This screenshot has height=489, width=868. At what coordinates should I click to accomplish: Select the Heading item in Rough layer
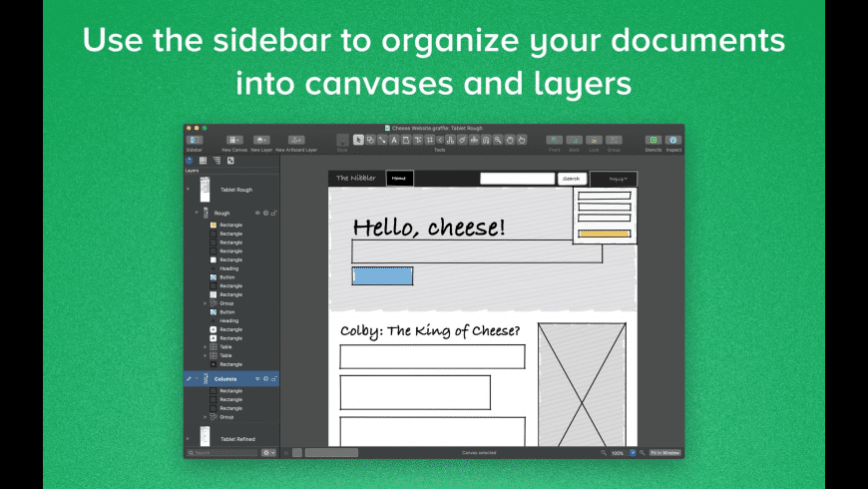(228, 268)
